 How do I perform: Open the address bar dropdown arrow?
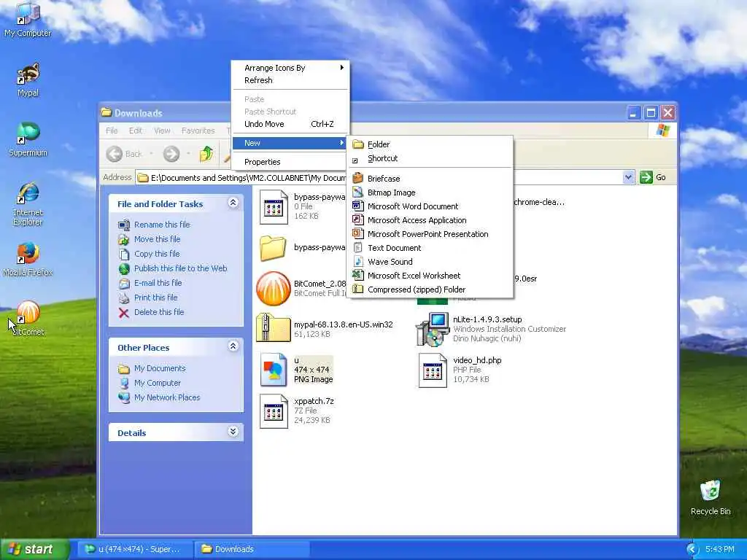coord(628,177)
